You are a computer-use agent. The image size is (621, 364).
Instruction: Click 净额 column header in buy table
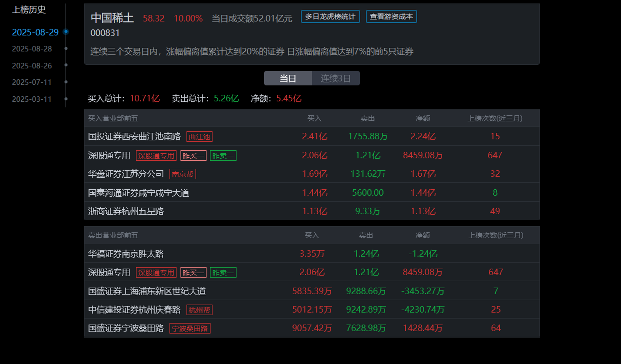coord(423,118)
